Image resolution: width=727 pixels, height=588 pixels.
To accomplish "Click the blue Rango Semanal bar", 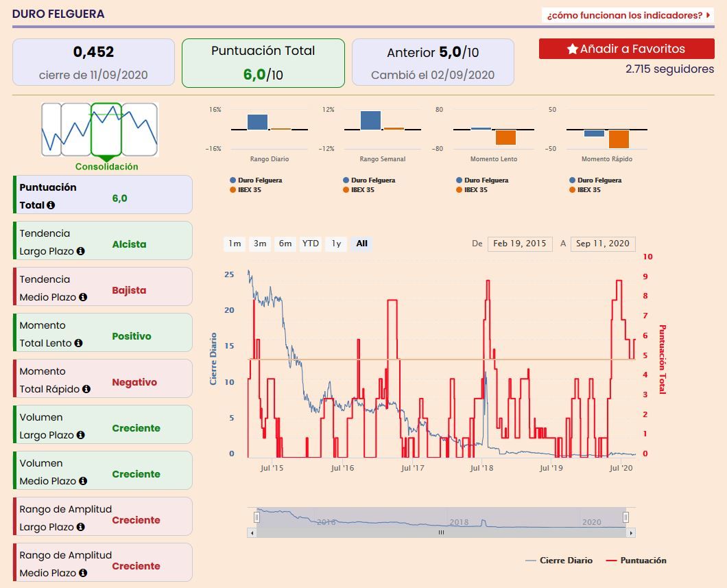I will pos(370,120).
